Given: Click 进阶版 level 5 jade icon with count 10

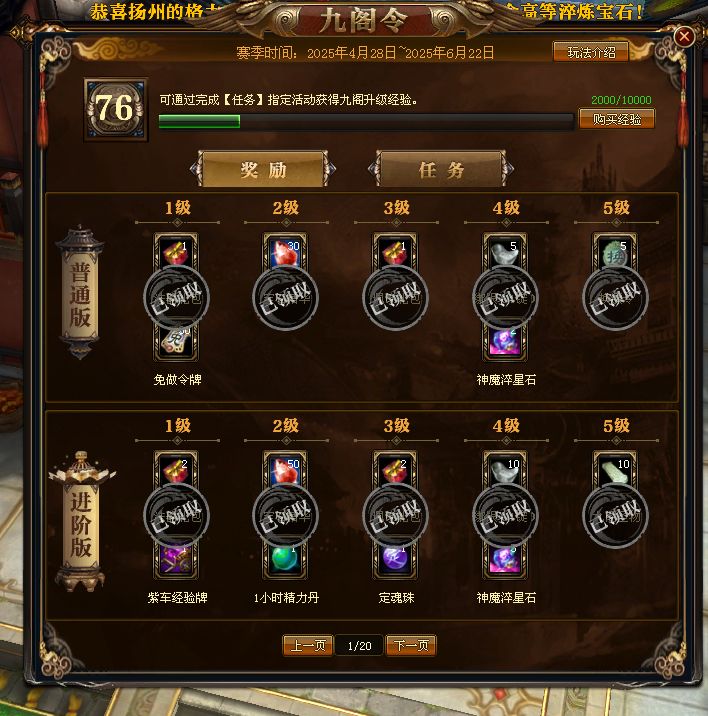Looking at the screenshot, I should tap(615, 469).
